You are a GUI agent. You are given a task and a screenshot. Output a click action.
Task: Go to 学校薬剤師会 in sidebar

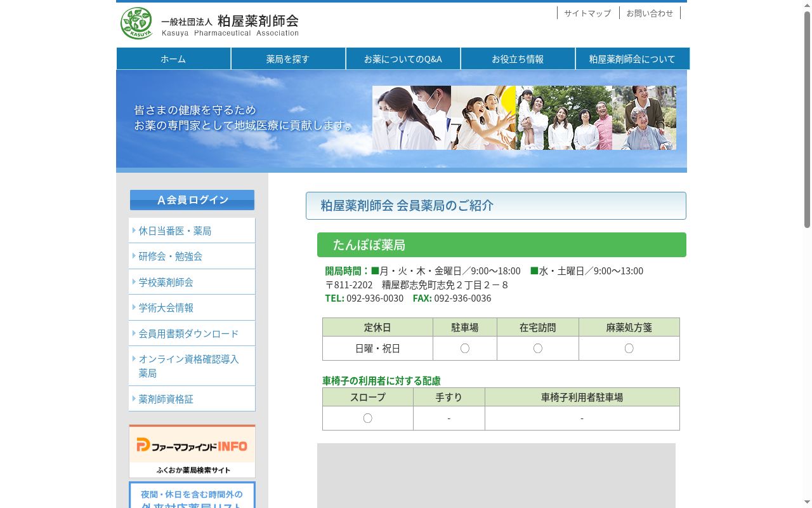pyautogui.click(x=192, y=282)
